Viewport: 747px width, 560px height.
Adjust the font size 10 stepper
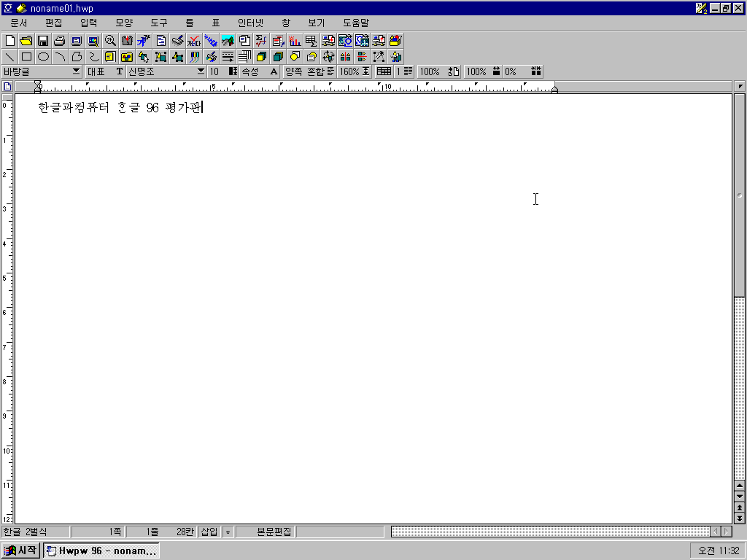(x=223, y=71)
